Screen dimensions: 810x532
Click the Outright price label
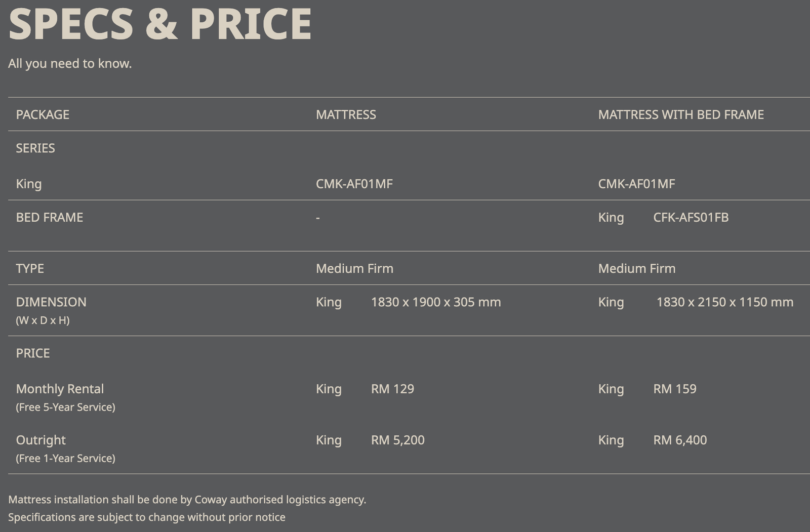(x=41, y=440)
